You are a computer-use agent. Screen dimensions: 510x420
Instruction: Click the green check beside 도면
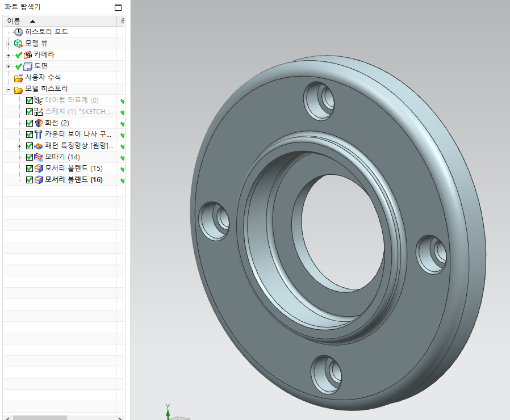[x=19, y=66]
